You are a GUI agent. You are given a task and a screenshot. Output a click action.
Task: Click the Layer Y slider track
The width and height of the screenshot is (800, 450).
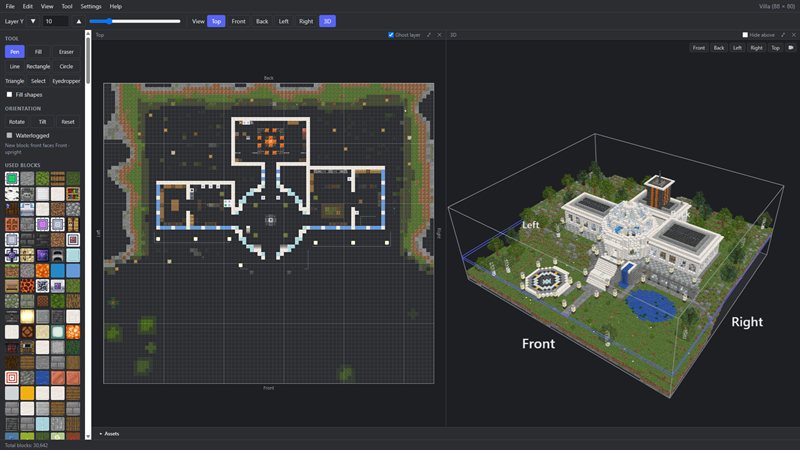coord(135,21)
